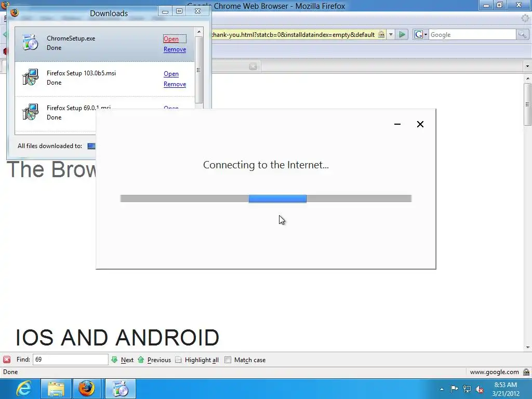Click the Firefox throbber activity icon
The image size is (532, 399).
tap(525, 18)
